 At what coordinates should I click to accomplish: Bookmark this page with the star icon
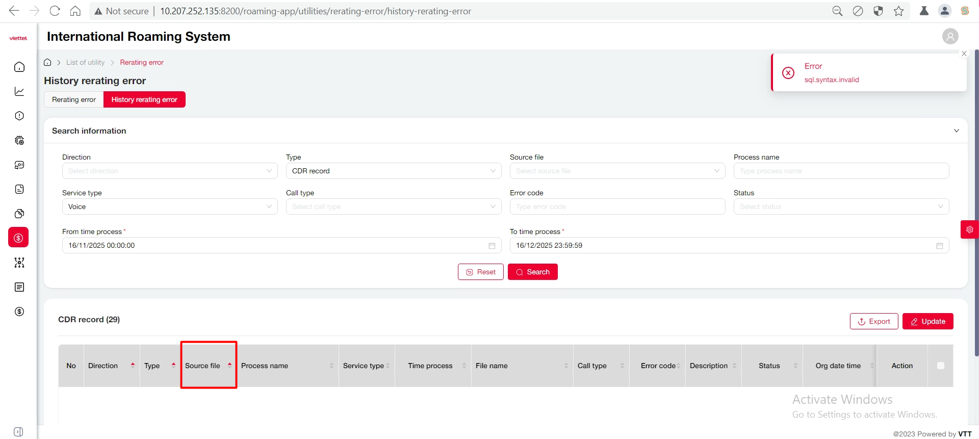[898, 11]
